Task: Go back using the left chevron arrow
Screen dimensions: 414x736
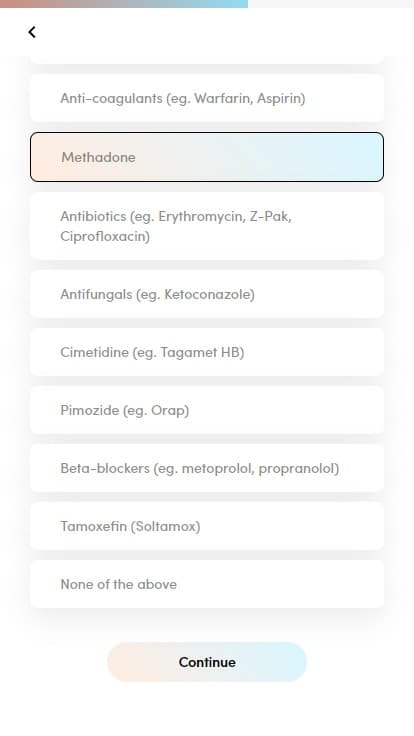Action: point(32,32)
